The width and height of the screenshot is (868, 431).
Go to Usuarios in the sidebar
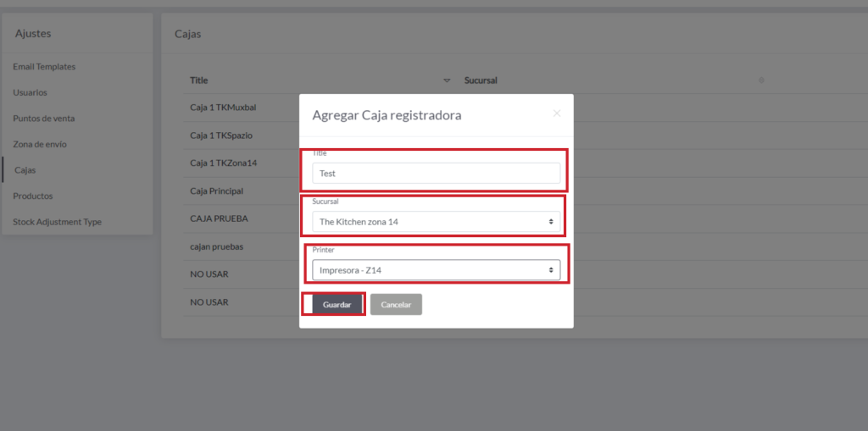pyautogui.click(x=31, y=92)
